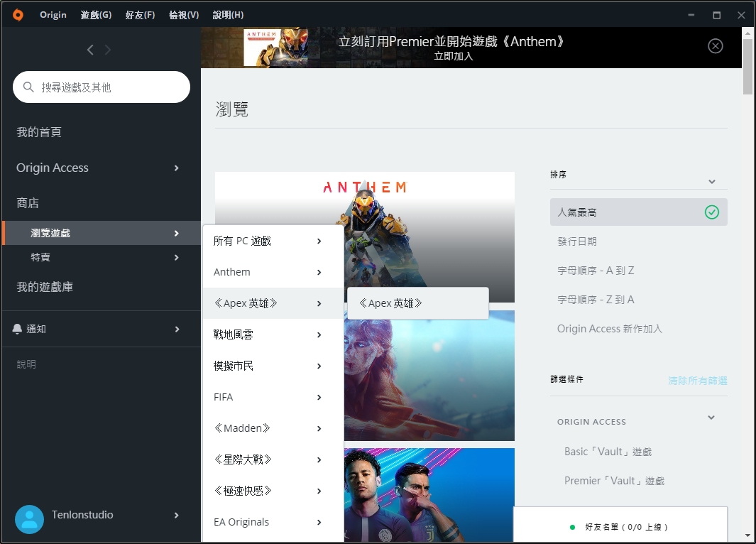This screenshot has height=544, width=756.
Task: Click the Origin logo icon
Action: pos(18,15)
